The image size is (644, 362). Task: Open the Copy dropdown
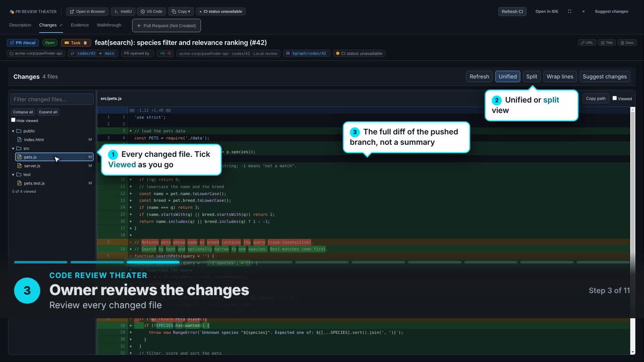181,11
